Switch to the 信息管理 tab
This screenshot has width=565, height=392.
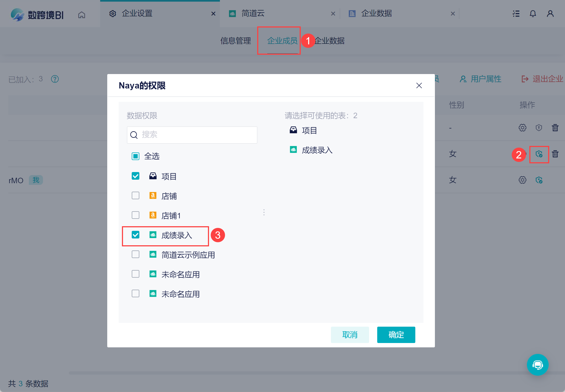click(x=235, y=41)
